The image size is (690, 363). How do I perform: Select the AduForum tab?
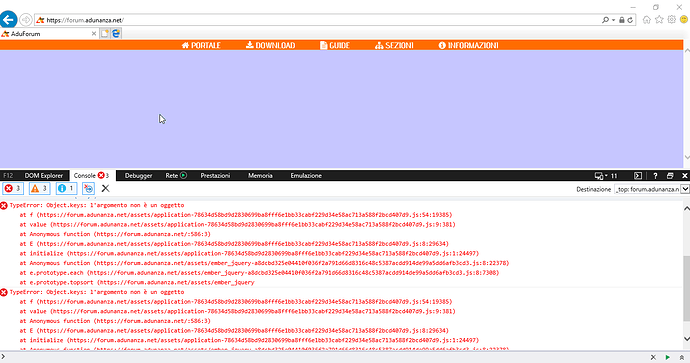(48, 33)
